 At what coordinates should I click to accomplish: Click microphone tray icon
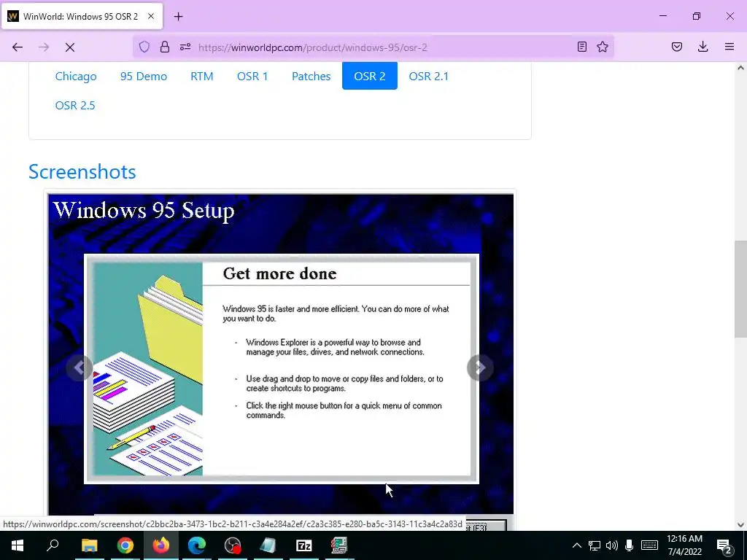[630, 545]
